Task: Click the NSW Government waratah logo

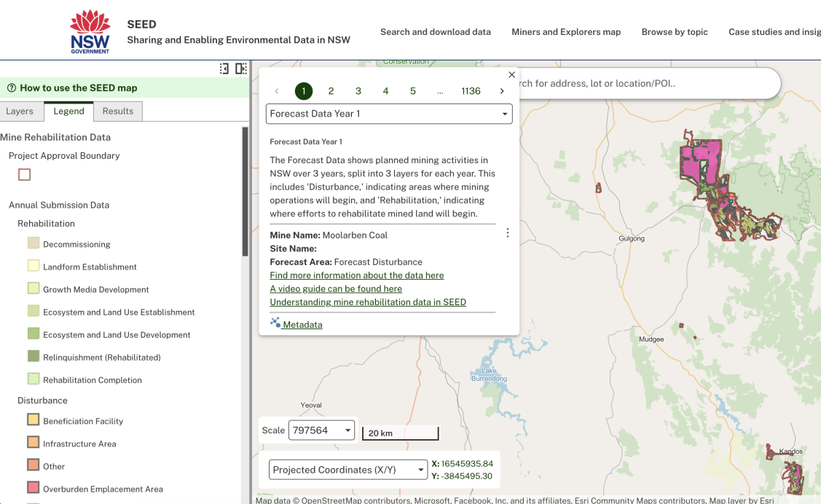Action: [90, 31]
